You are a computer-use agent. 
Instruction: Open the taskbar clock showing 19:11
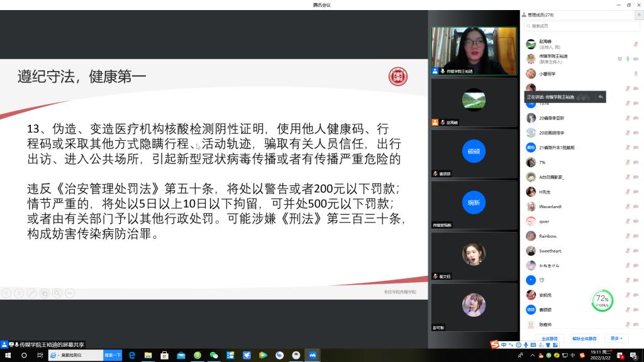tap(601, 356)
